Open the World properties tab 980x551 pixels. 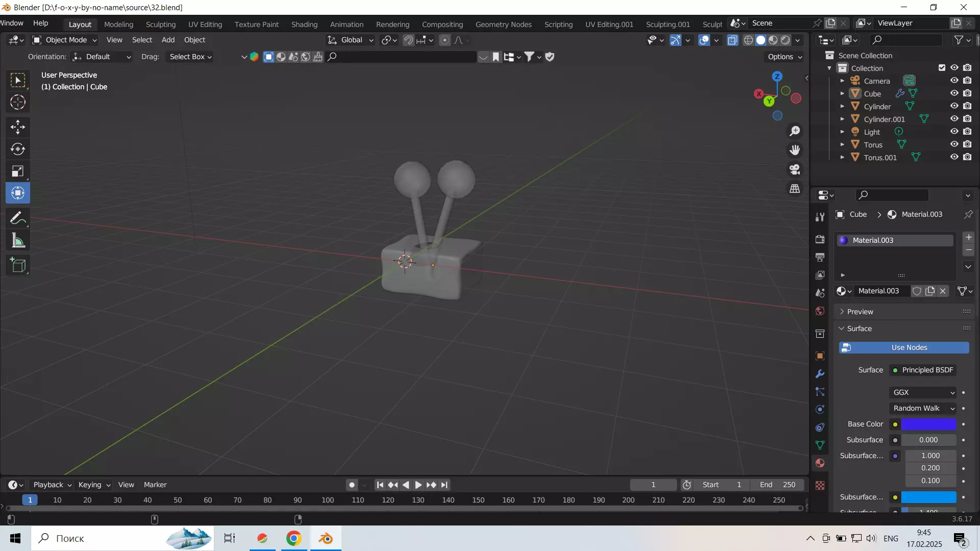(x=820, y=311)
